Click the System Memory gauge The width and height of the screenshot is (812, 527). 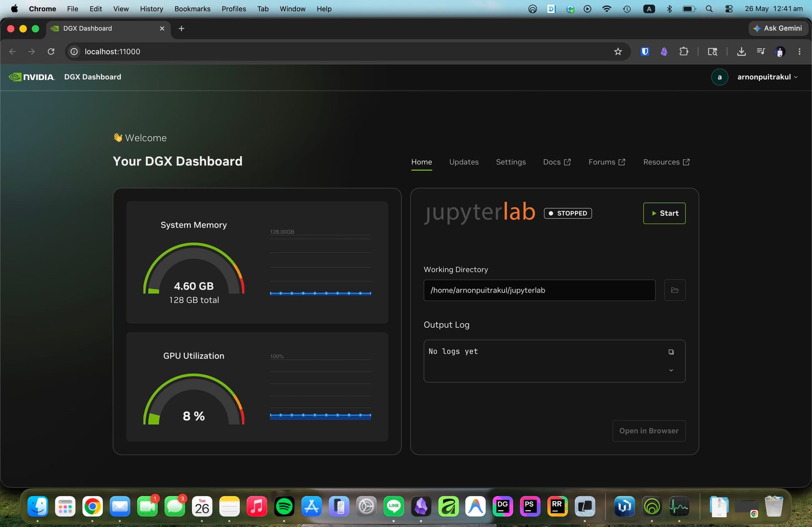[194, 268]
